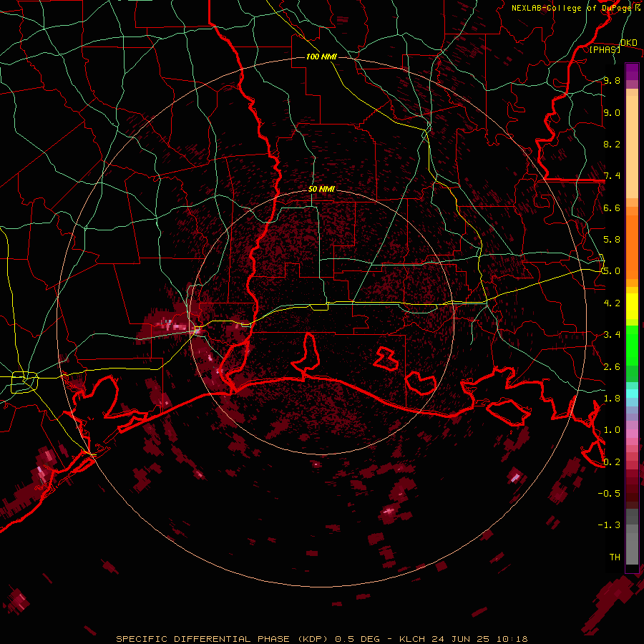Image resolution: width=644 pixels, height=644 pixels.
Task: Pick the cyan segment of the color bar
Action: click(632, 394)
